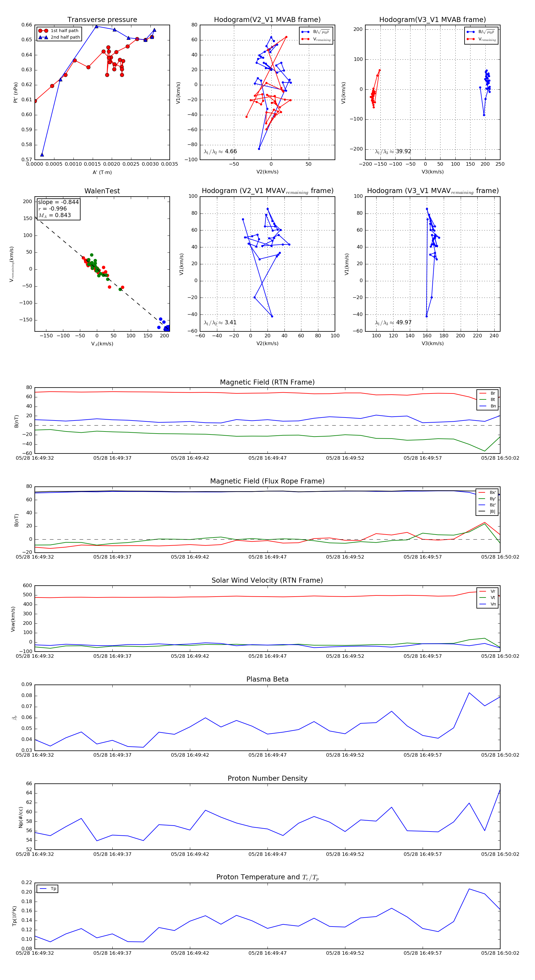
Task: Click the 'Tp' legend entry
Action: point(48,889)
